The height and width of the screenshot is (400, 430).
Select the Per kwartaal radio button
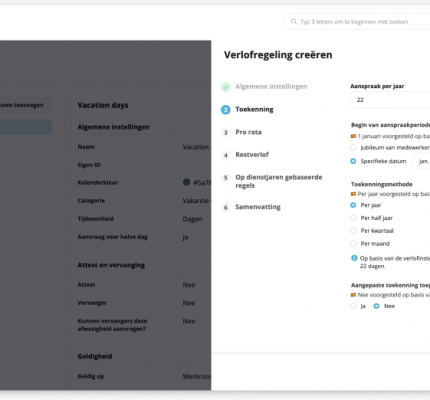click(x=353, y=231)
